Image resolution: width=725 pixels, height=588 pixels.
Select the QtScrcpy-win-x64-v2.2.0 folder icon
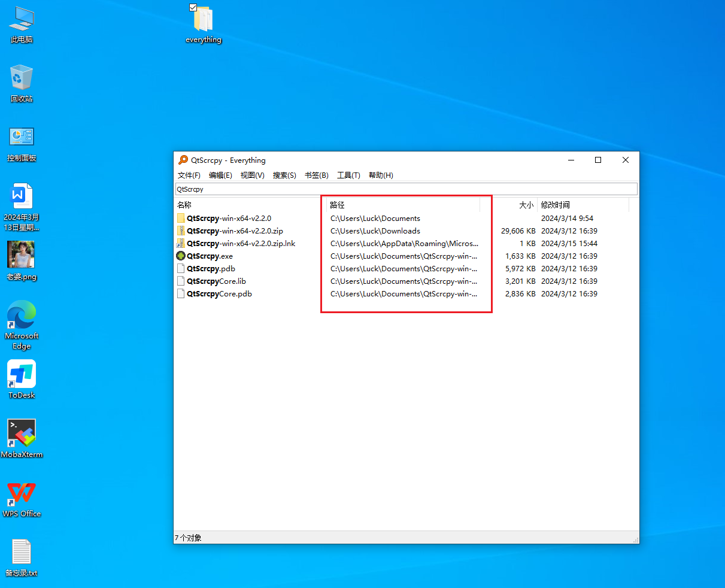click(181, 219)
